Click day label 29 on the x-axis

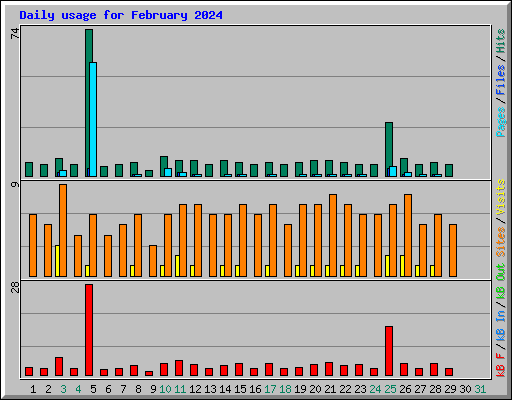[x=450, y=389]
